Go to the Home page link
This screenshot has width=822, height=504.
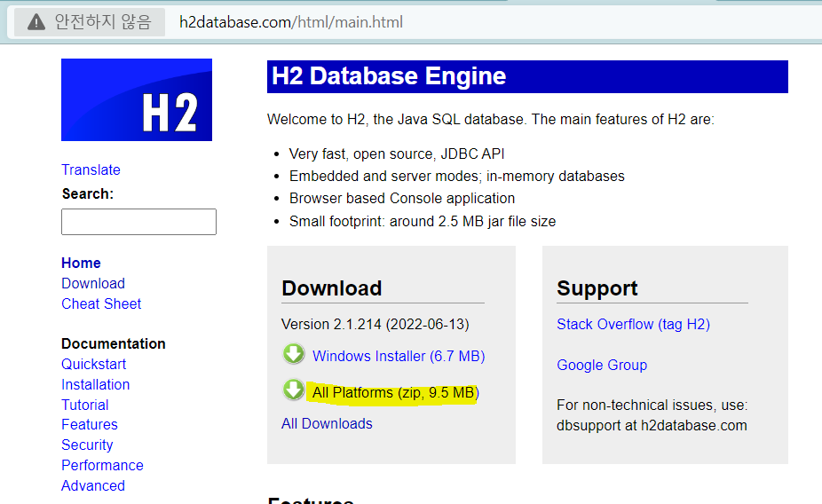point(81,263)
